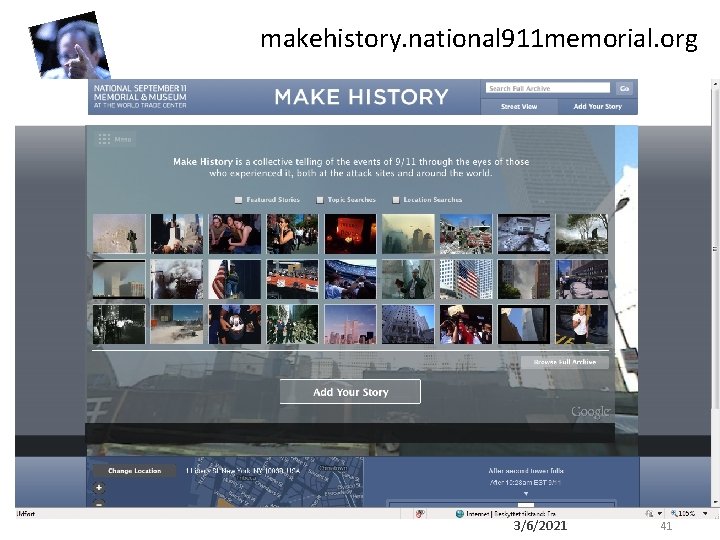720x540 pixels.
Task: Open the tree with smoke thumbnail
Action: [x=582, y=234]
